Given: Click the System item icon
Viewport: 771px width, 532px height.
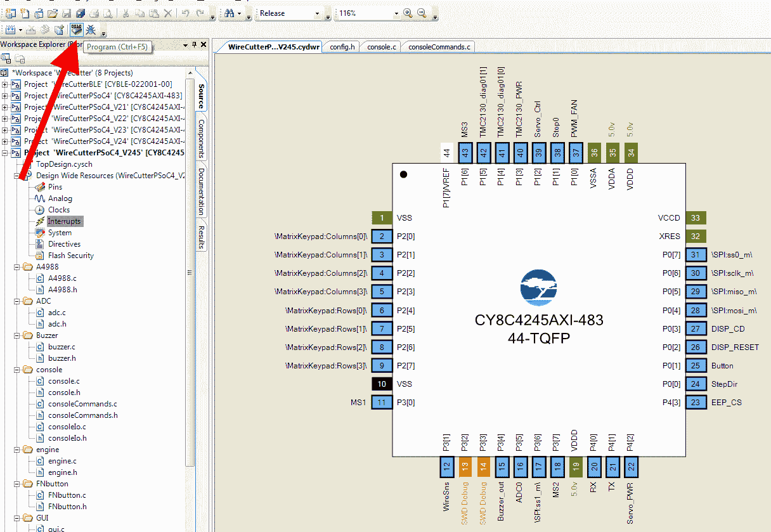Looking at the screenshot, I should (39, 233).
